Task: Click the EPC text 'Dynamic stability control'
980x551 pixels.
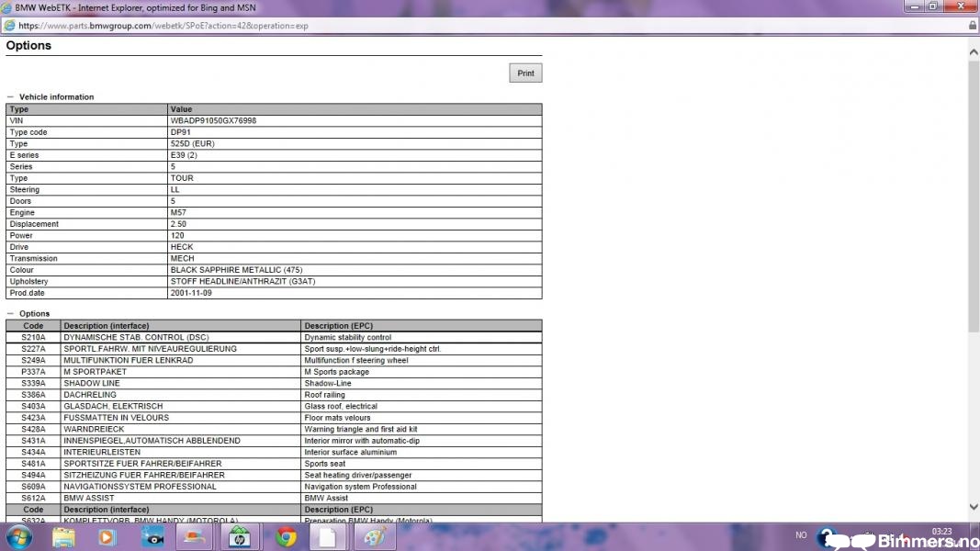Action: point(347,337)
